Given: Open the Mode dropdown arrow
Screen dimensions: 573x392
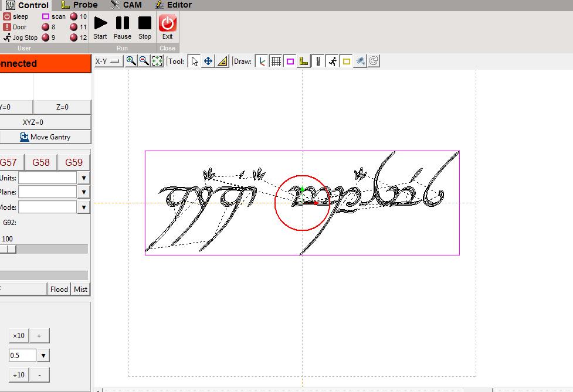Looking at the screenshot, I should (x=84, y=207).
